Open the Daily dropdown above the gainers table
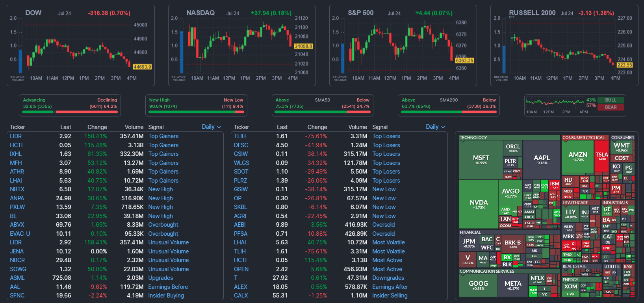This screenshot has height=303, width=644. click(211, 127)
